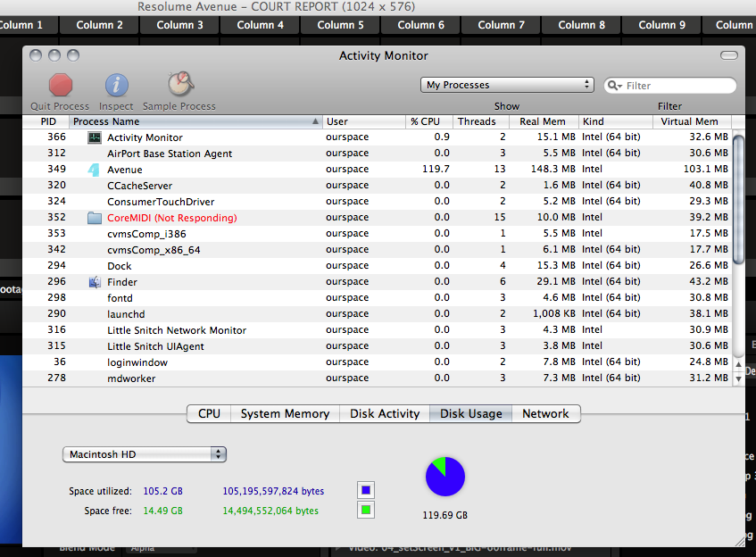Switch to the Disk Activity tab
The height and width of the screenshot is (557, 756).
point(385,414)
